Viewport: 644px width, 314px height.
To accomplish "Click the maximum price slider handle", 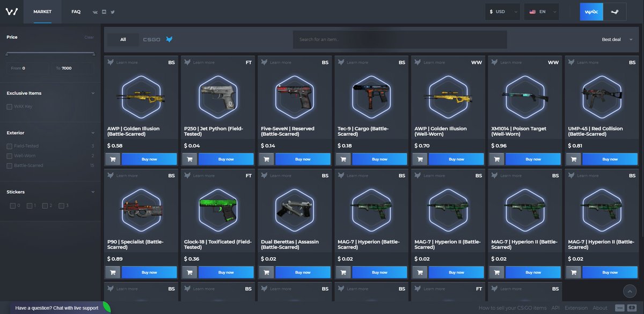I will pyautogui.click(x=94, y=54).
